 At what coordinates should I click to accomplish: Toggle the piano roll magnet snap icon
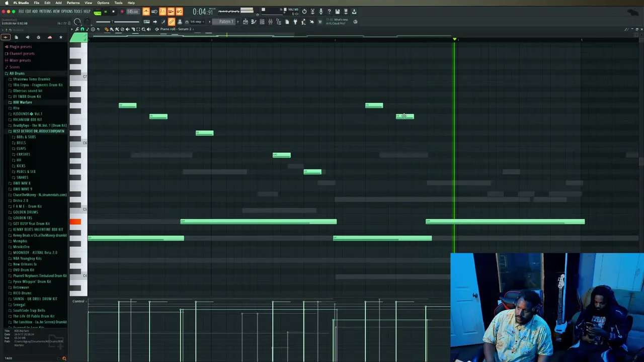point(83,29)
